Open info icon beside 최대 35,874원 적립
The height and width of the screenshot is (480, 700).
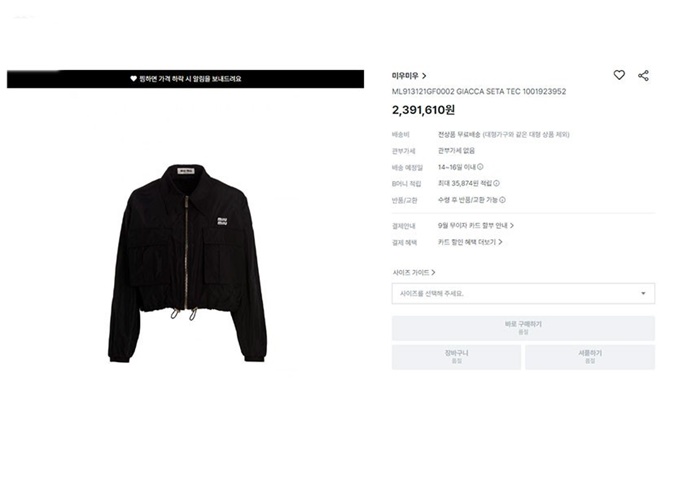[496, 183]
